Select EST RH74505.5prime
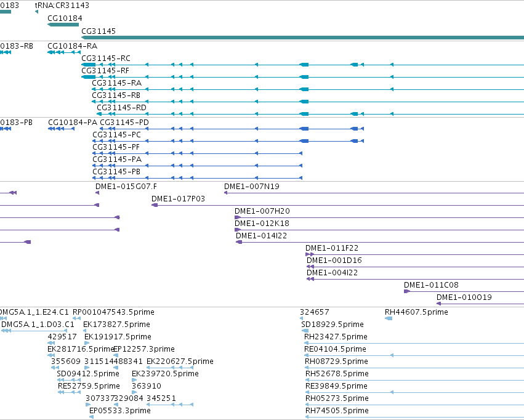This screenshot has width=524, height=420. (337, 411)
